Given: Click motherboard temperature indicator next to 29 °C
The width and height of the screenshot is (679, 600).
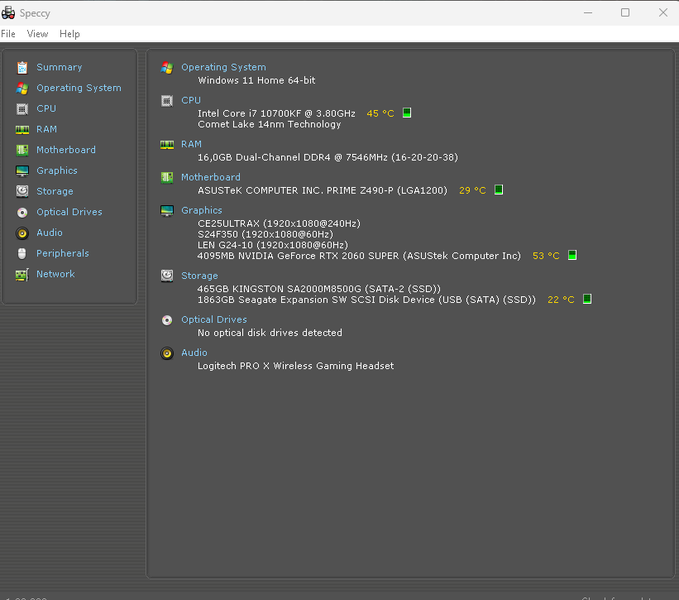Looking at the screenshot, I should [x=499, y=190].
